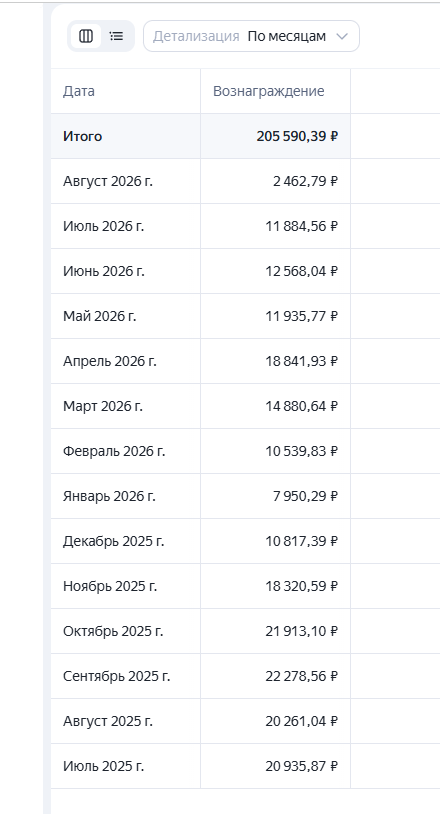Select the Февраль 2026 г. row
The width and height of the screenshot is (440, 814).
pos(245,451)
